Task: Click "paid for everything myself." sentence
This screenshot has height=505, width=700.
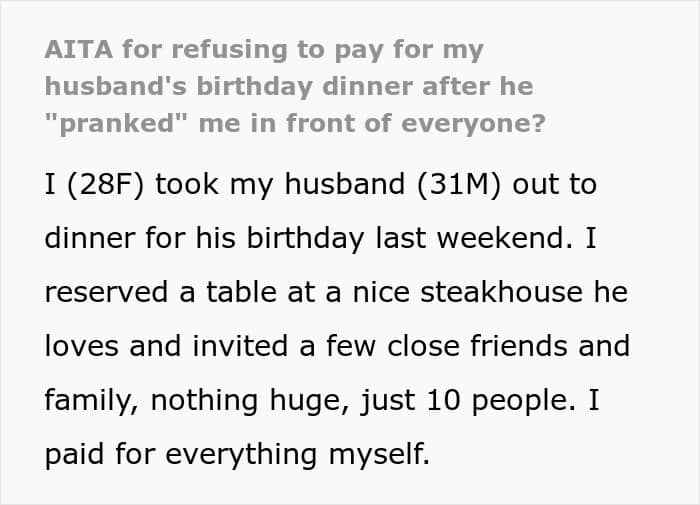Action: tap(237, 454)
